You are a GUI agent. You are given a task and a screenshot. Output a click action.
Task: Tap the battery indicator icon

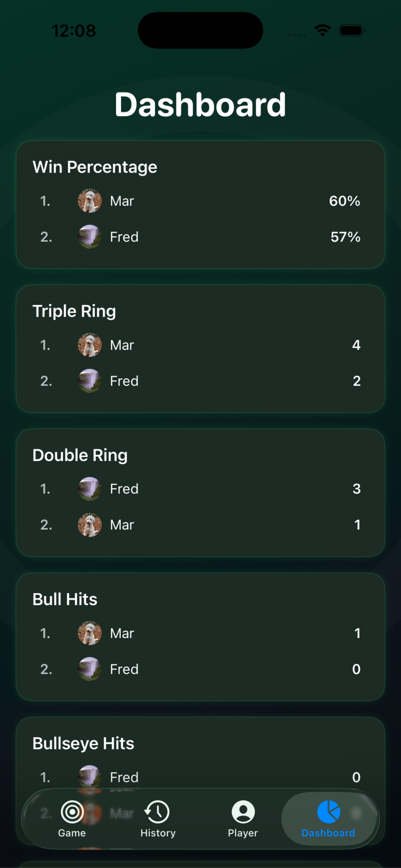coord(352,31)
